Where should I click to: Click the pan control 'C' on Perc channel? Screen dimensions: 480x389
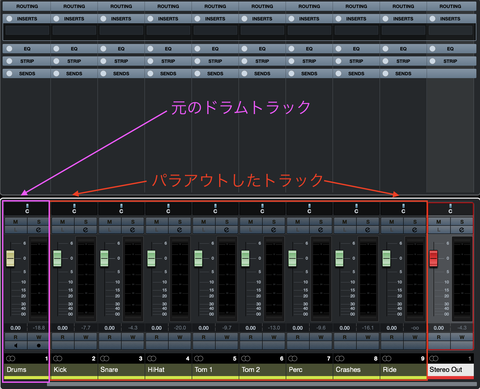point(309,209)
